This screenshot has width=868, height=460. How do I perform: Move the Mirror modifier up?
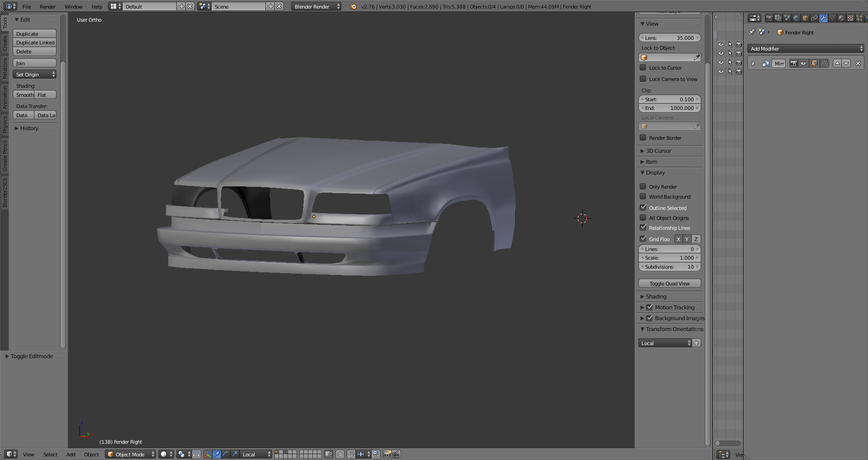[x=837, y=64]
